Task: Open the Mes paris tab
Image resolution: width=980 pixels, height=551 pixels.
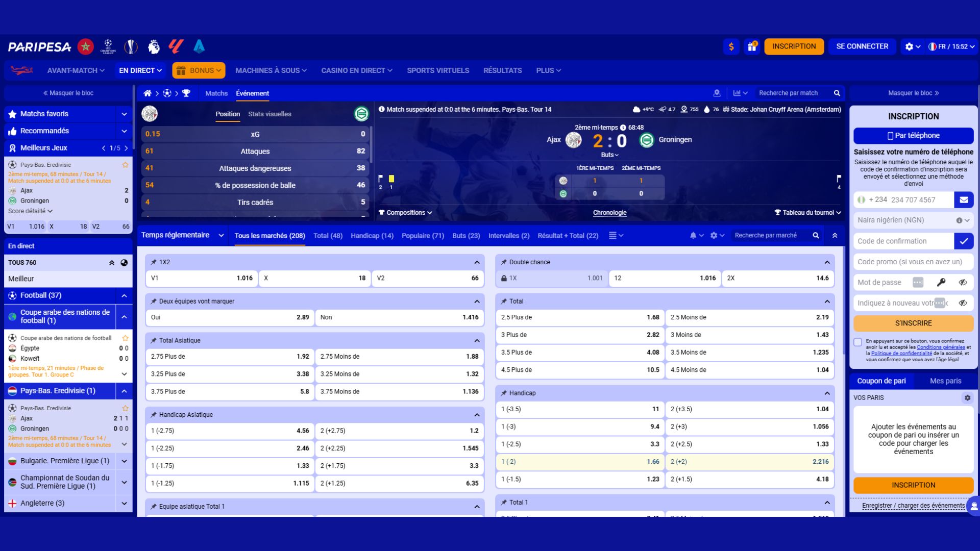Action: tap(945, 381)
